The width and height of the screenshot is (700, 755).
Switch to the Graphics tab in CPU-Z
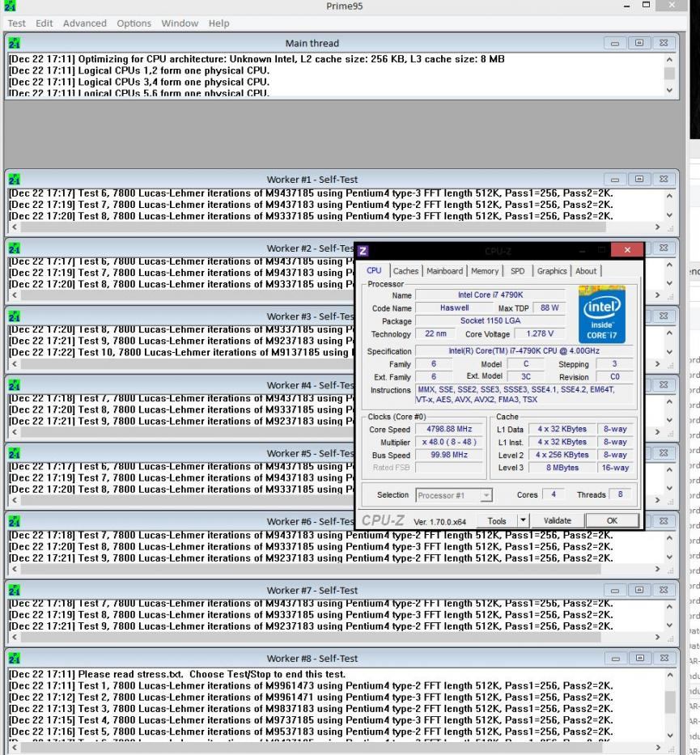coord(552,271)
